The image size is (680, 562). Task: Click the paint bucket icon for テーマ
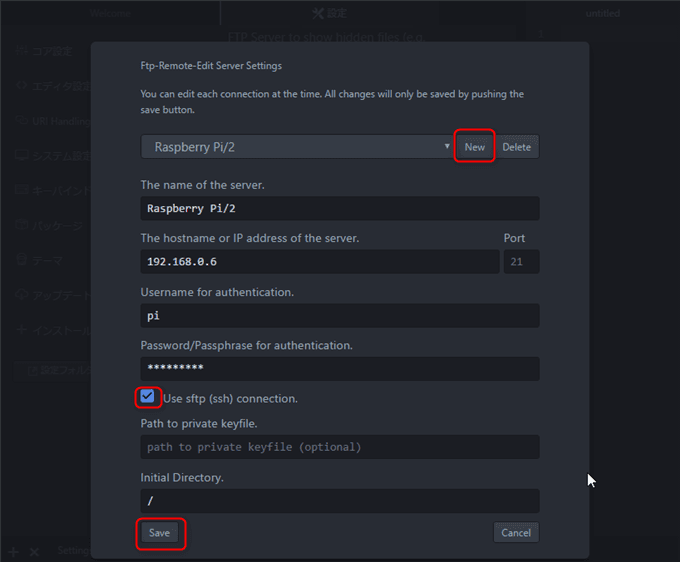click(21, 260)
